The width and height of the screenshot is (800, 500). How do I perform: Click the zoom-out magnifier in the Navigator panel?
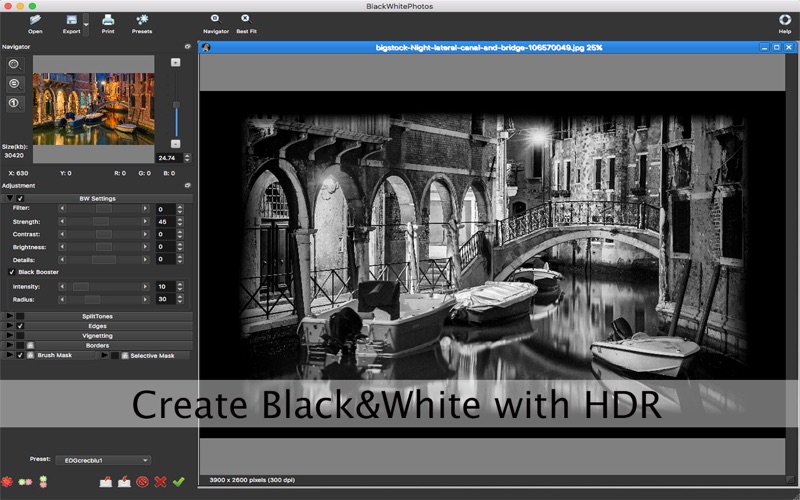pos(14,84)
